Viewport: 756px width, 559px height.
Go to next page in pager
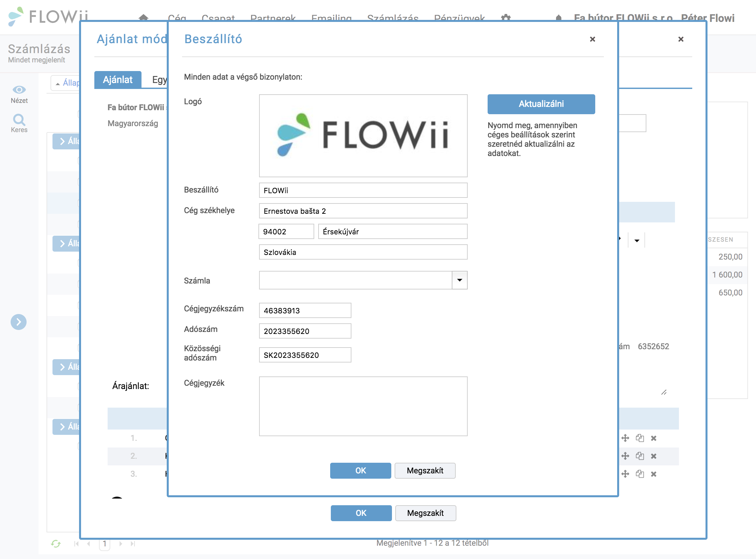(121, 544)
